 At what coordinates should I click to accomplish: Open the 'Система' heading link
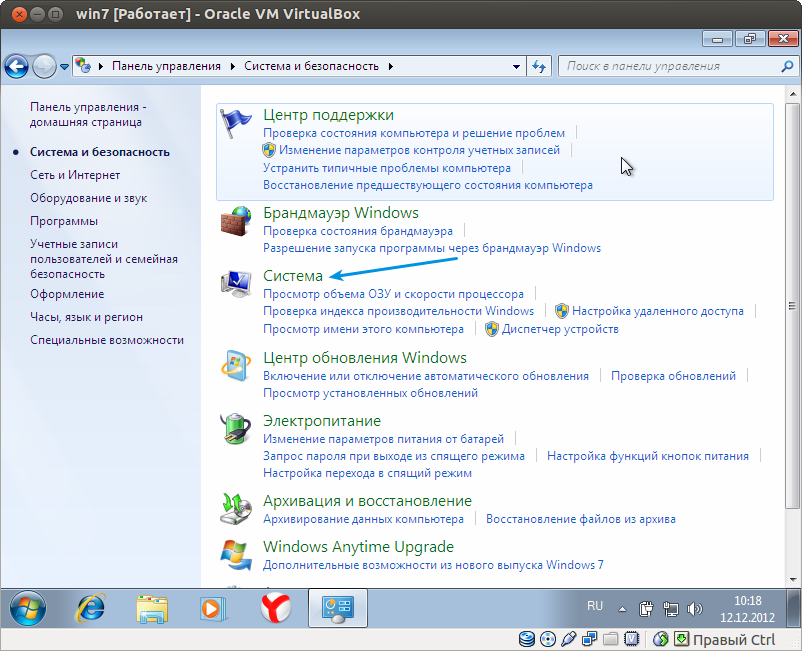(x=293, y=276)
